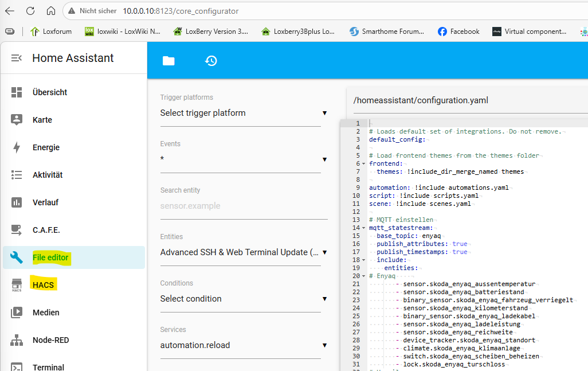Click the File editor wrench icon

[x=17, y=257]
